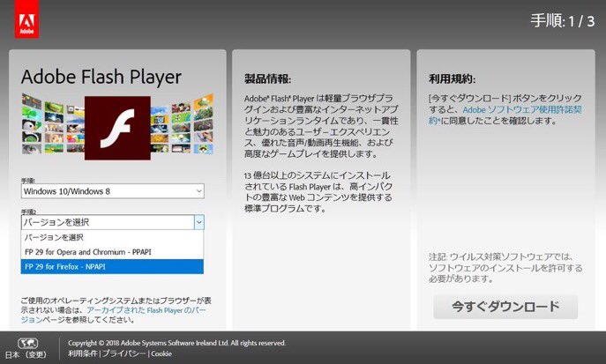Select the バージョンを選択 list option

(x=112, y=237)
